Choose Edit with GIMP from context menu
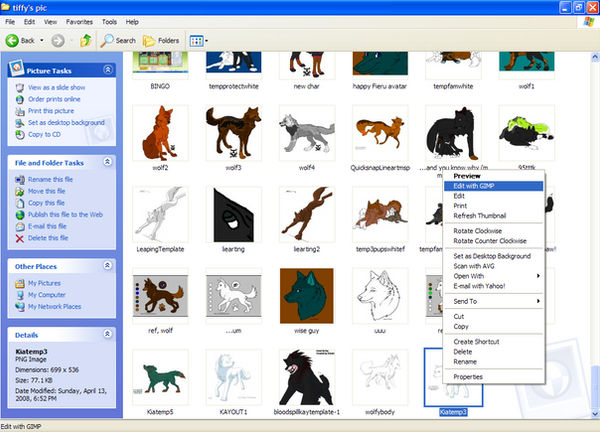The image size is (600, 432). click(493, 186)
